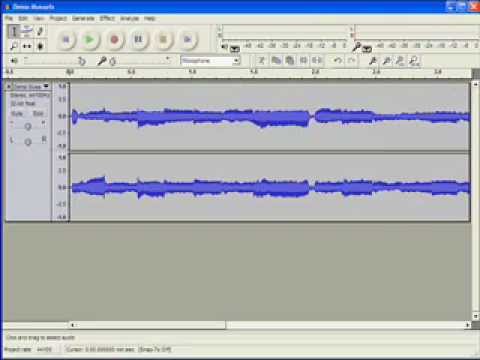Zoom in using the edit toolbar magnifier
Image resolution: width=480 pixels, height=360 pixels.
(373, 60)
